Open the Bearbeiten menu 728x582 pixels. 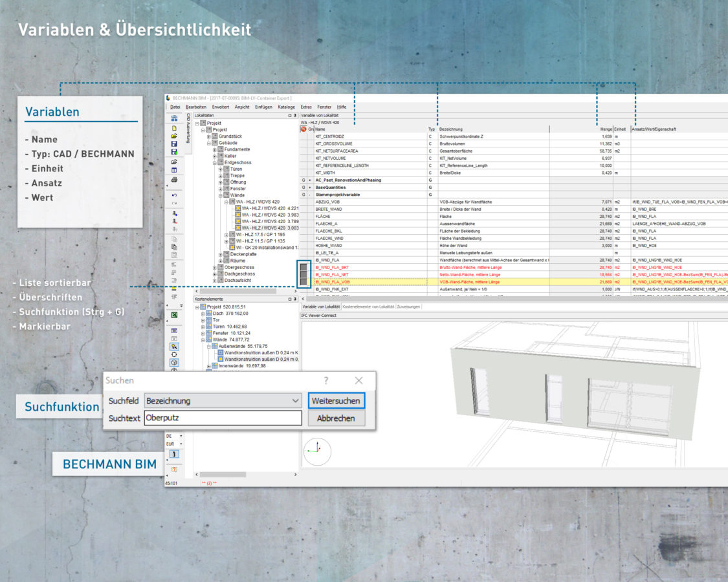(x=196, y=107)
